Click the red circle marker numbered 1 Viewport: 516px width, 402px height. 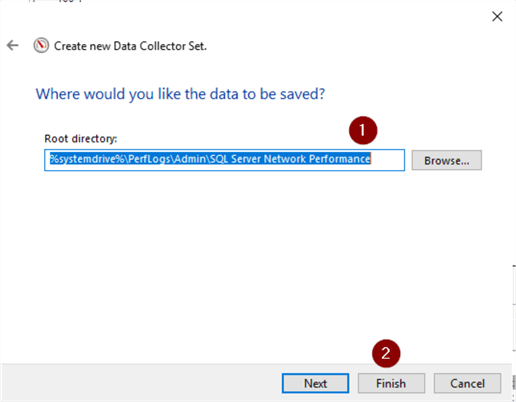[x=363, y=130]
